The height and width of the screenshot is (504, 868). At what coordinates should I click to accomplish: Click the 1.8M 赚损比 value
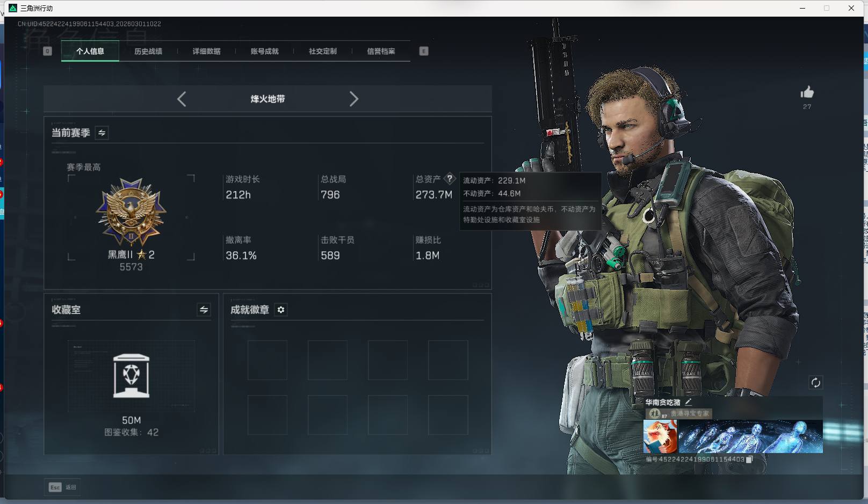(x=428, y=255)
